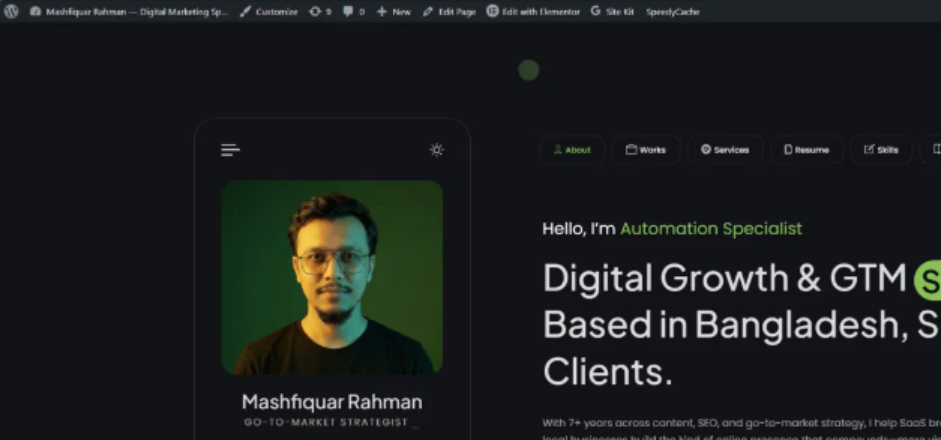Image resolution: width=941 pixels, height=440 pixels.
Task: Open the New content menu
Action: [x=394, y=11]
